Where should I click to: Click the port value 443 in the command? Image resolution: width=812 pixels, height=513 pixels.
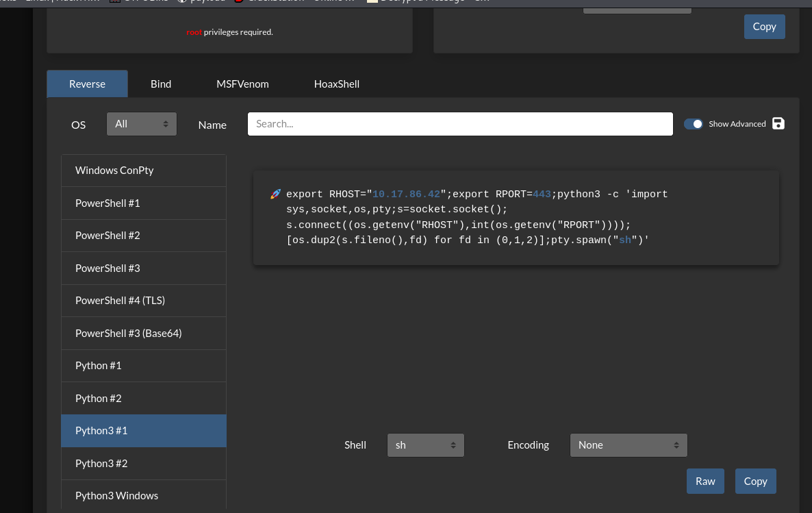pos(542,195)
